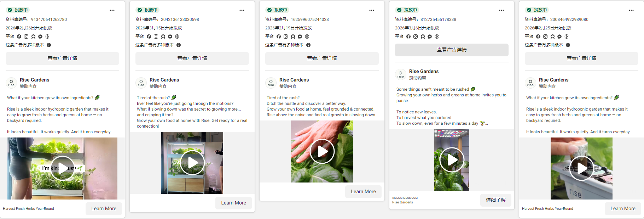644x219 pixels.
Task: Click the 详细了解 button
Action: tap(495, 200)
